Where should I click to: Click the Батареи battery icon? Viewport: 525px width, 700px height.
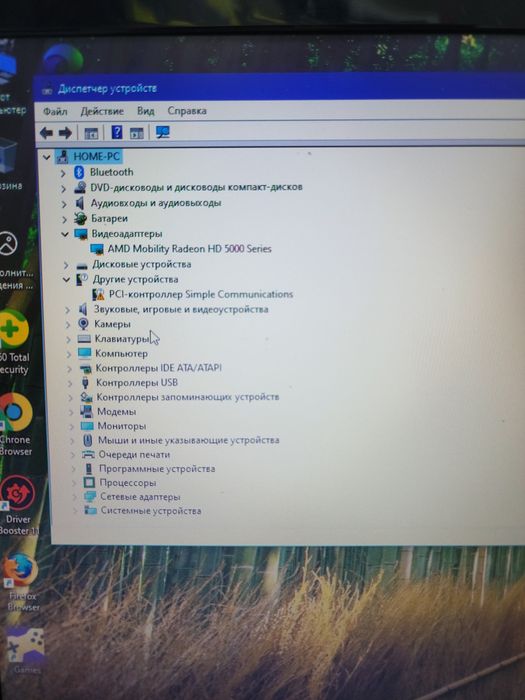pos(80,218)
